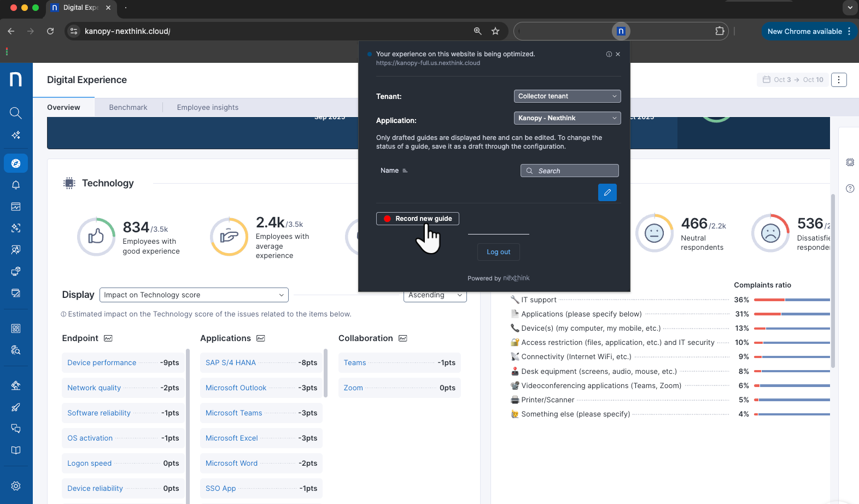The image size is (859, 504).
Task: Close the Nexthink extension popup
Action: point(618,54)
